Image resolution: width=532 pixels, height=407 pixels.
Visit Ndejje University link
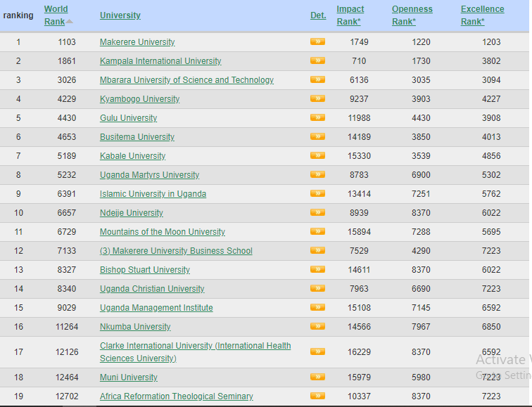pyautogui.click(x=132, y=213)
